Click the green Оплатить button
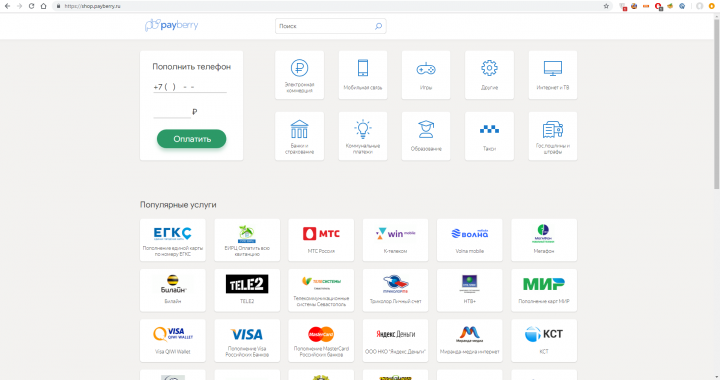 191,139
